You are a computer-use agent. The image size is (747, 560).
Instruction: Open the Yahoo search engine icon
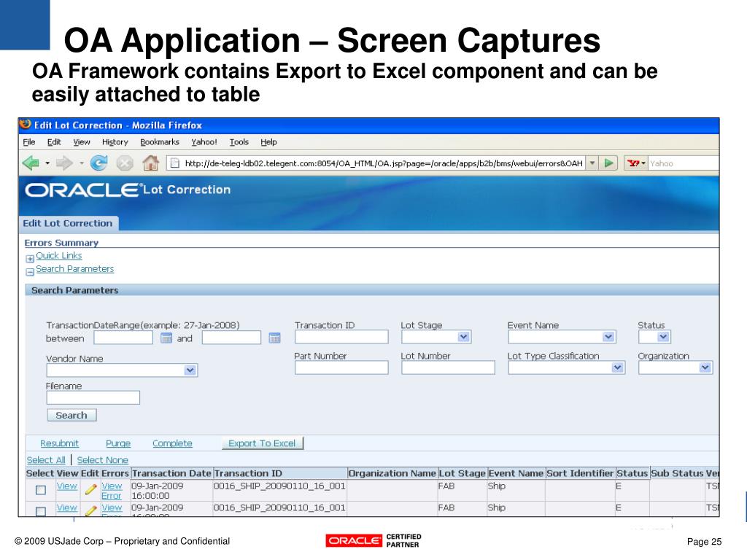pos(634,163)
